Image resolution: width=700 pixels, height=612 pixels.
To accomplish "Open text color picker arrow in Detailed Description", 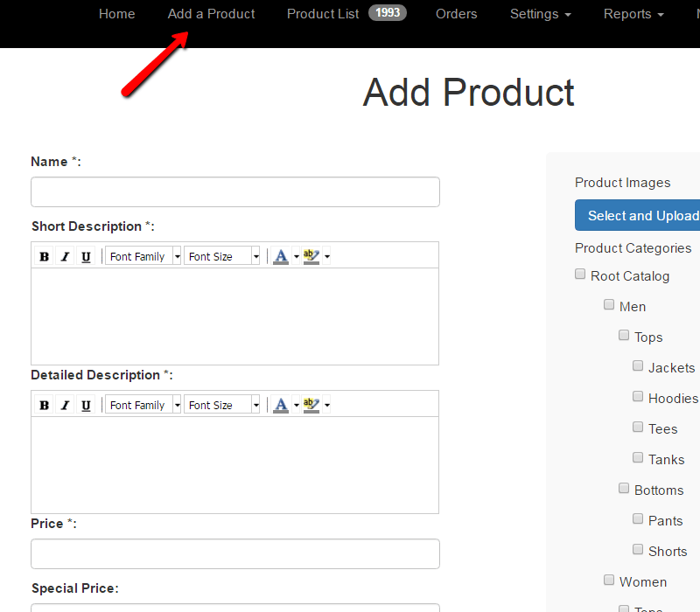I will [x=297, y=405].
